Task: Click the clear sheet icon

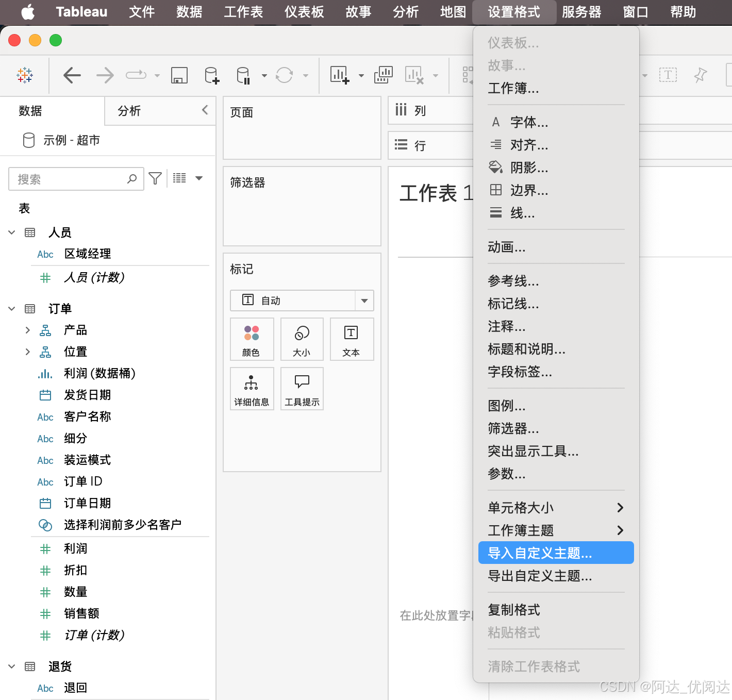Action: tap(414, 75)
